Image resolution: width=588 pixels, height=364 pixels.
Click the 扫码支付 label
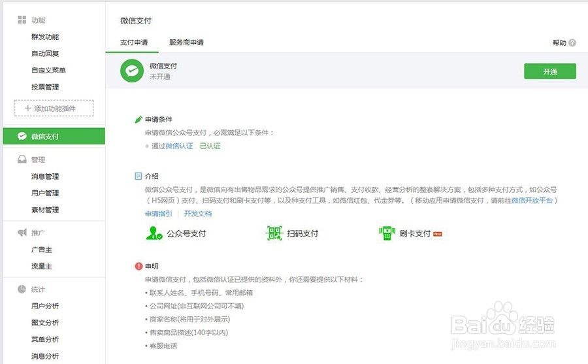pyautogui.click(x=302, y=233)
